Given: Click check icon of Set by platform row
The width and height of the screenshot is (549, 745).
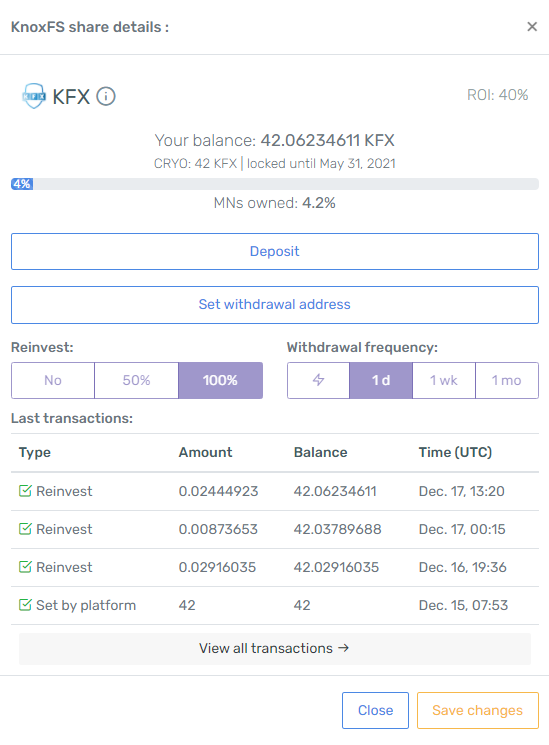Looking at the screenshot, I should tap(25, 605).
